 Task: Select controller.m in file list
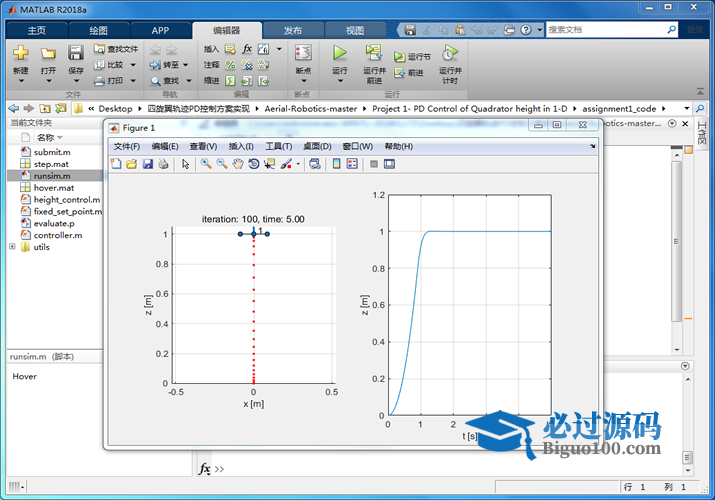[57, 235]
